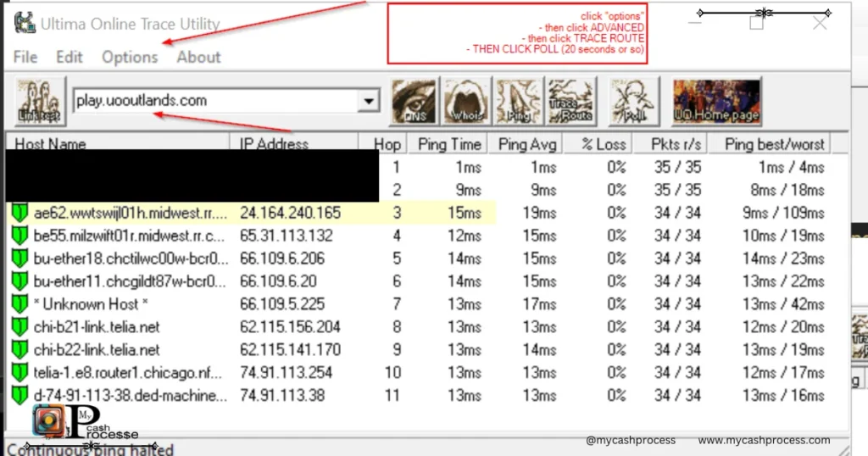This screenshot has width=868, height=456.
Task: Select host telia-1.e8.router1.chicago.nf
Action: click(x=127, y=372)
